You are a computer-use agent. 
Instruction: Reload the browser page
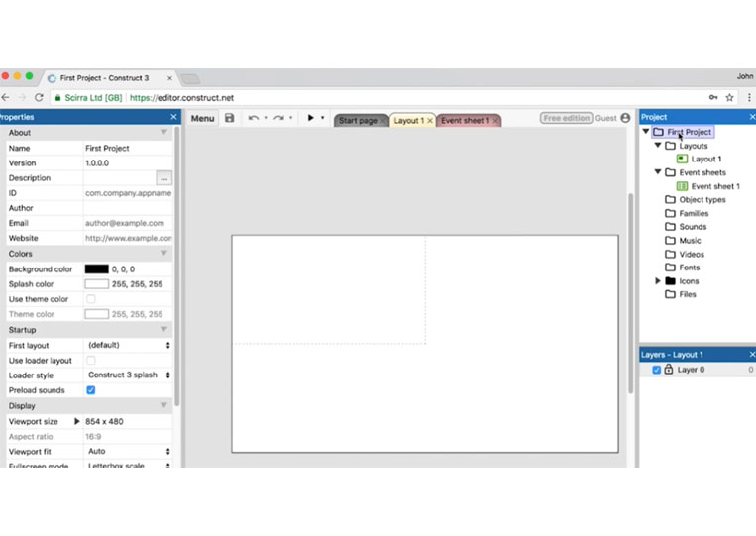(39, 97)
